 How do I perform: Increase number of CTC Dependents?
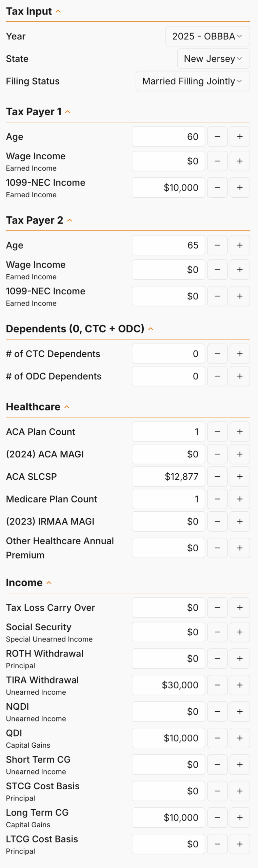point(240,354)
